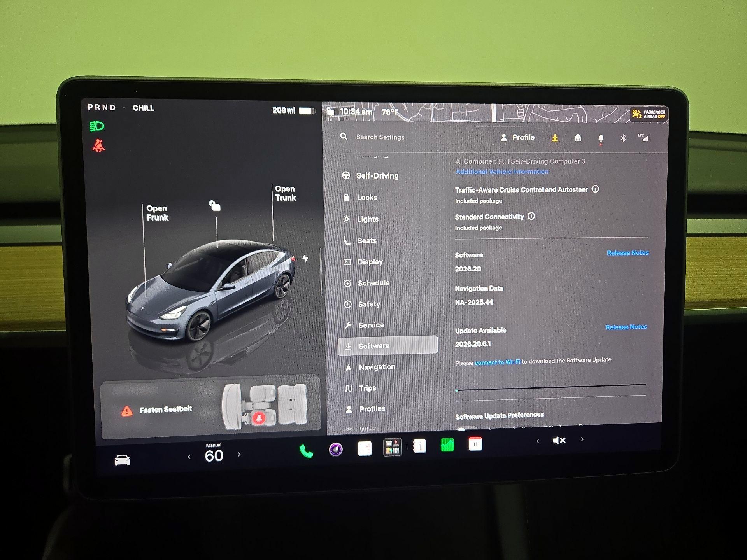This screenshot has width=747, height=560.
Task: Open the green energy graph app
Action: (447, 444)
